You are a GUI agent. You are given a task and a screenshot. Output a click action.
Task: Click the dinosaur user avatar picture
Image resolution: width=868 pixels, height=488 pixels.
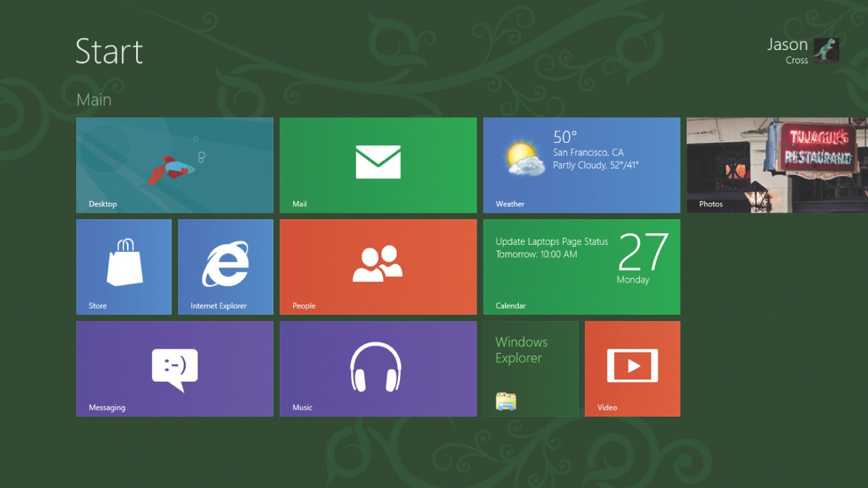(826, 51)
